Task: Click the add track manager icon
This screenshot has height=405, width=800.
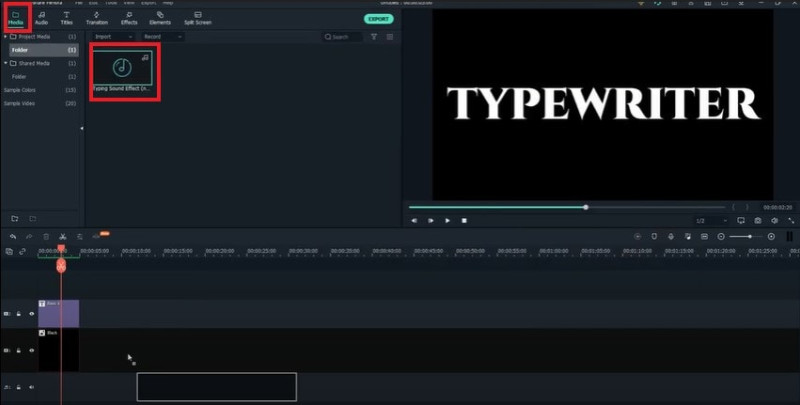Action: click(9, 251)
